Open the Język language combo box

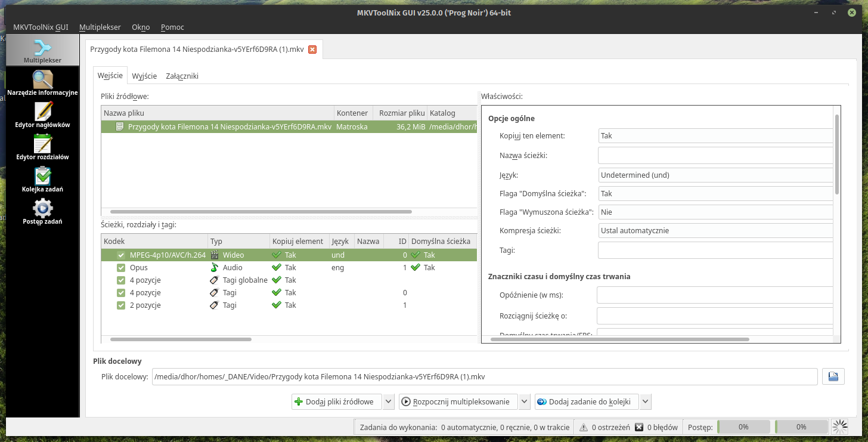[715, 175]
